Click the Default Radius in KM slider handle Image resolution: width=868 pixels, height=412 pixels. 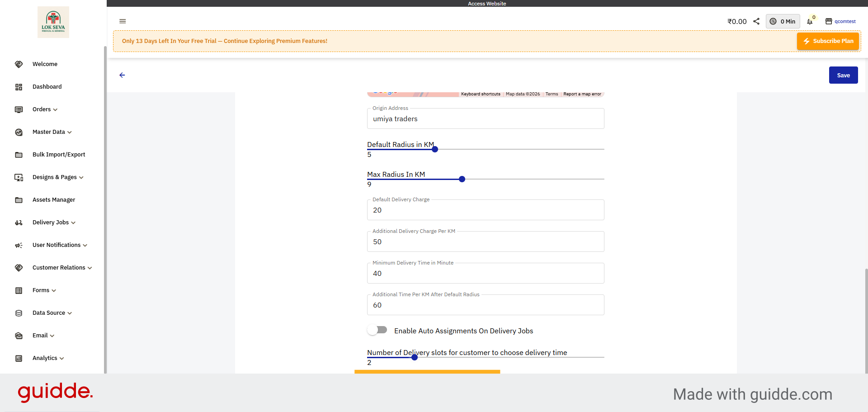[435, 149]
